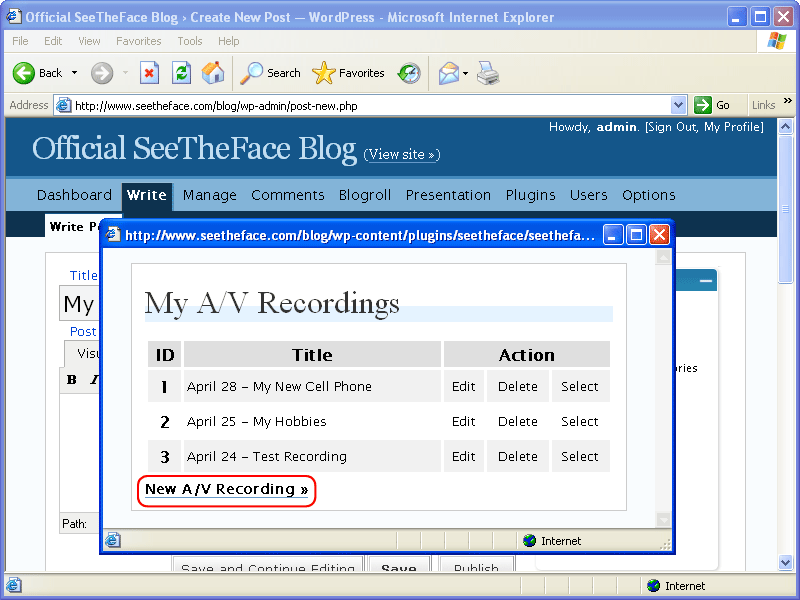Click the popup status bar page icon
Viewport: 800px width, 600px height.
[x=113, y=540]
